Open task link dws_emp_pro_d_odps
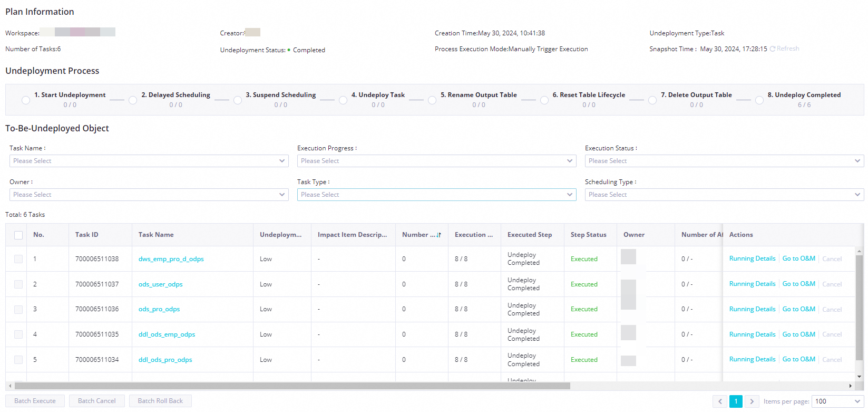The height and width of the screenshot is (412, 868). 171,259
